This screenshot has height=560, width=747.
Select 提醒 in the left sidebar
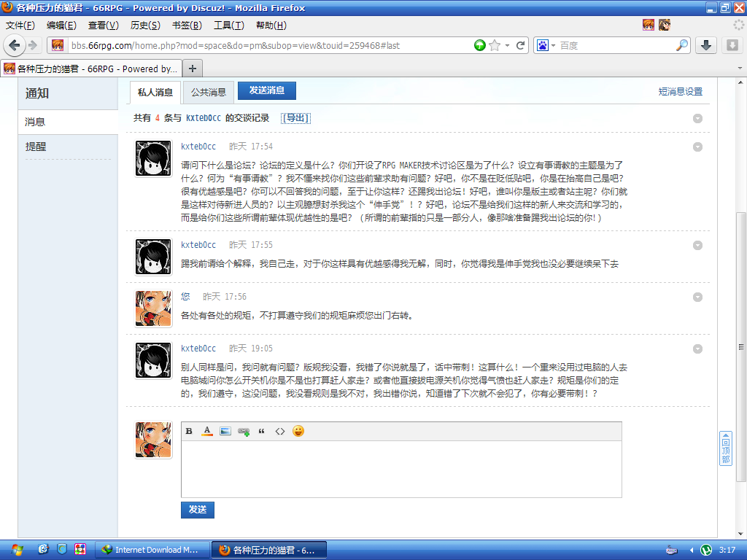[68, 147]
